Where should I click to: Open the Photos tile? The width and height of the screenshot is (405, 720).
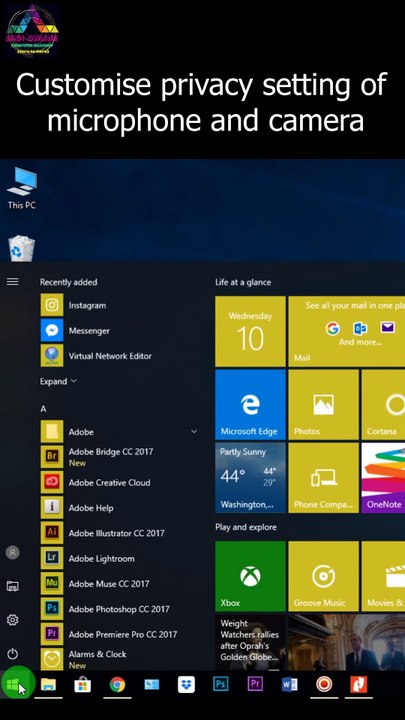[324, 405]
